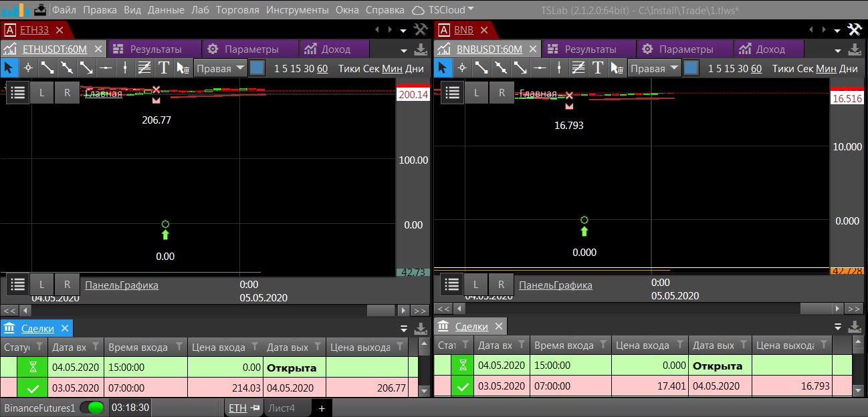This screenshot has height=417, width=868.
Task: Open the Торговля menu
Action: point(237,10)
